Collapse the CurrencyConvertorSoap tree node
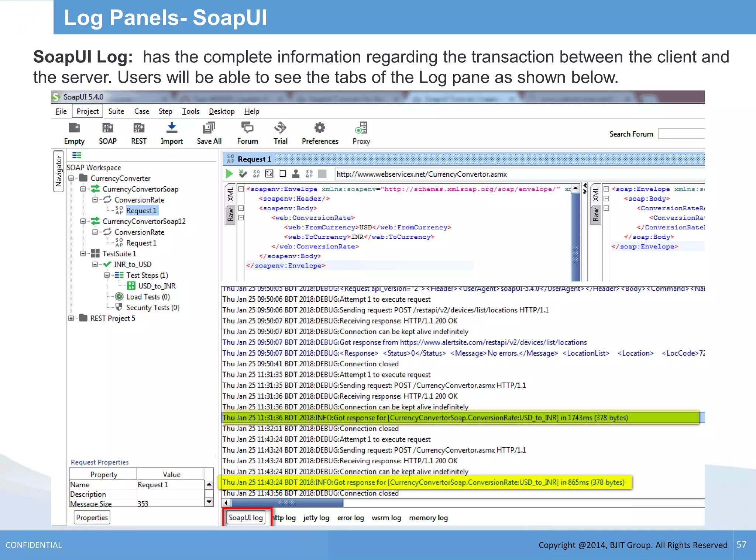The width and height of the screenshot is (756, 560). pos(83,189)
